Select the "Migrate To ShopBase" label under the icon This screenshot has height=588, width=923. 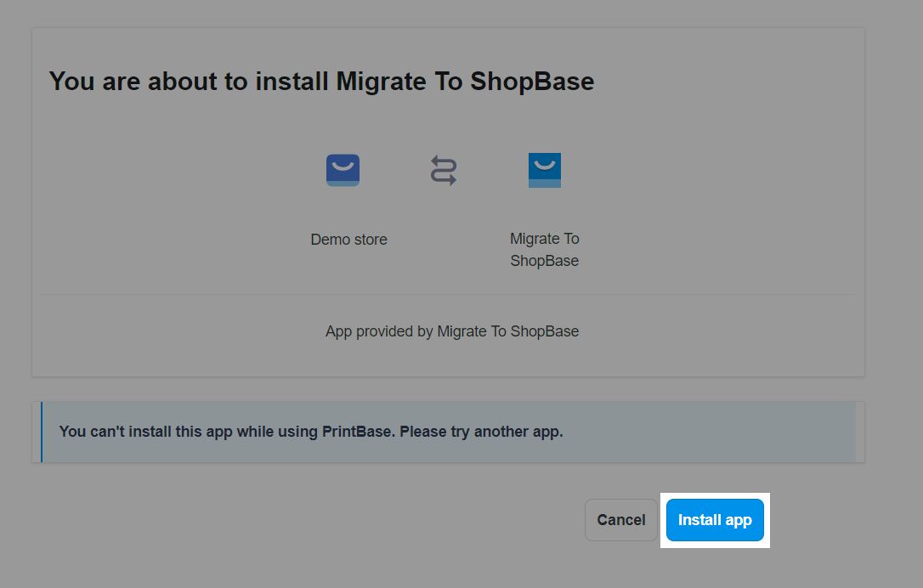click(545, 250)
